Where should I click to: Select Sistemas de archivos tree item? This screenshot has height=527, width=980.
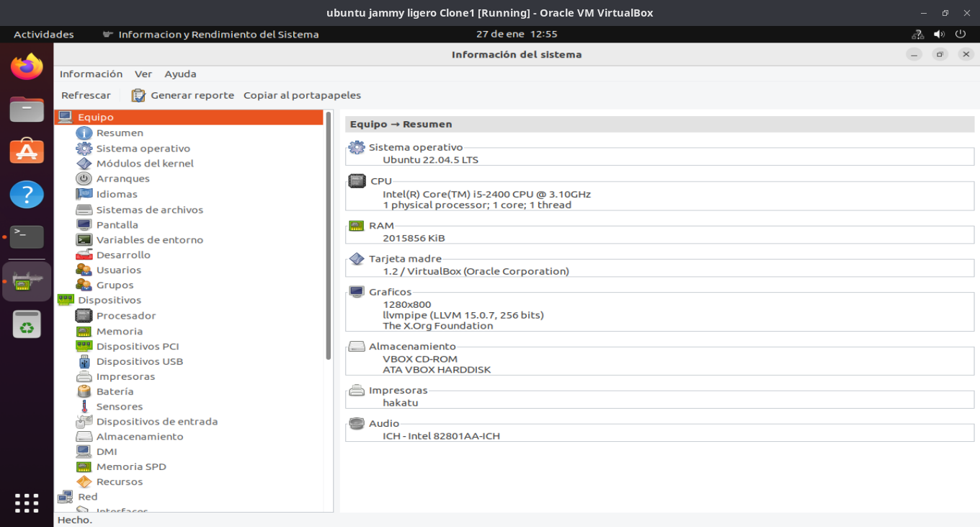click(149, 210)
